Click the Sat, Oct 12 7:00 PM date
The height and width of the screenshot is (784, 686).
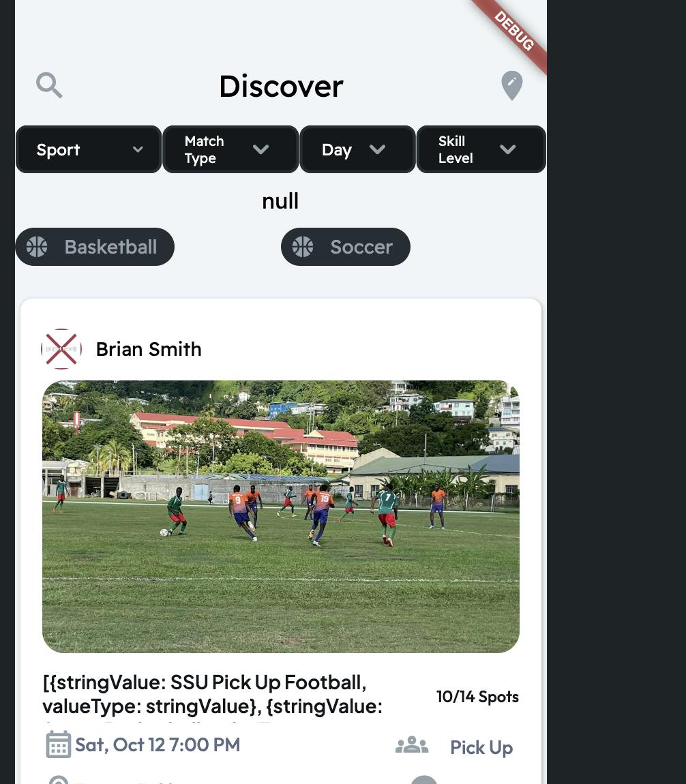pos(158,744)
